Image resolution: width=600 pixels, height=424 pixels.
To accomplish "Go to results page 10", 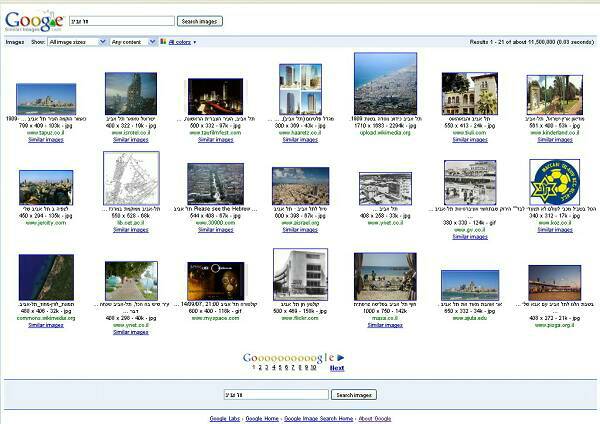I will (313, 367).
